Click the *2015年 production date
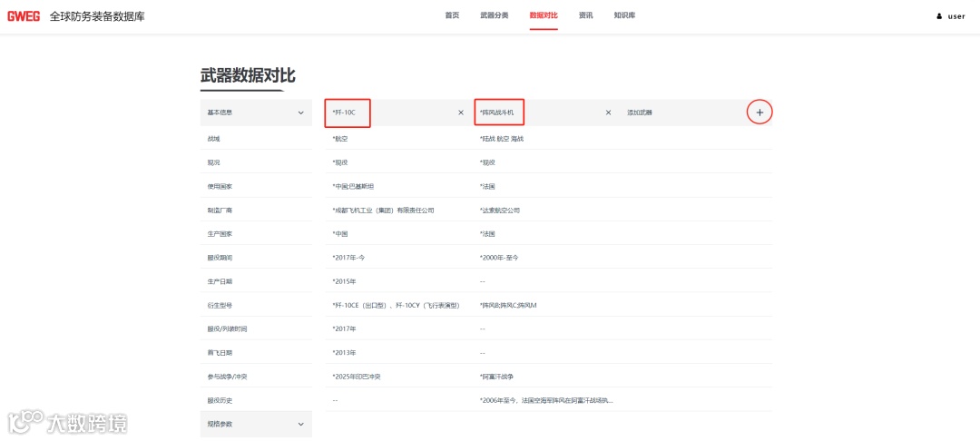The width and height of the screenshot is (980, 441). point(345,281)
